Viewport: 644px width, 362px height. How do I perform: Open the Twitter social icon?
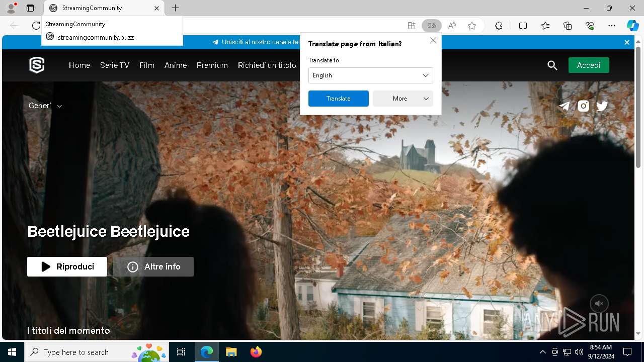tap(602, 106)
